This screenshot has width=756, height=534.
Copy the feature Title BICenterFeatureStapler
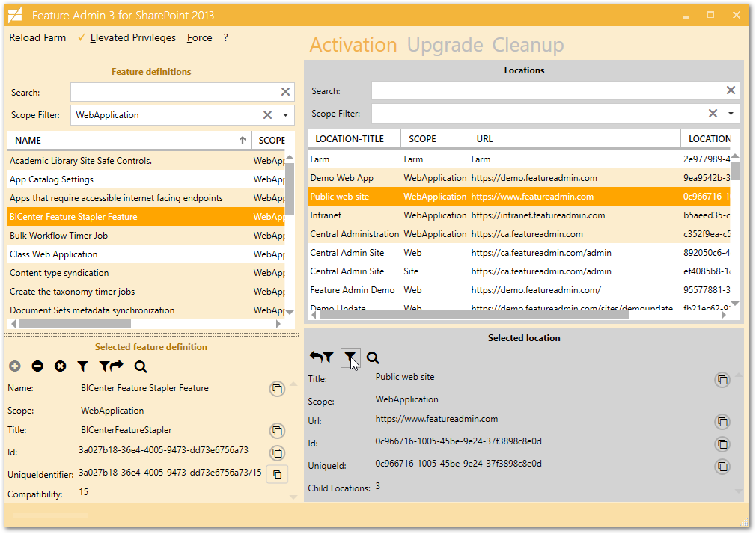[x=277, y=430]
